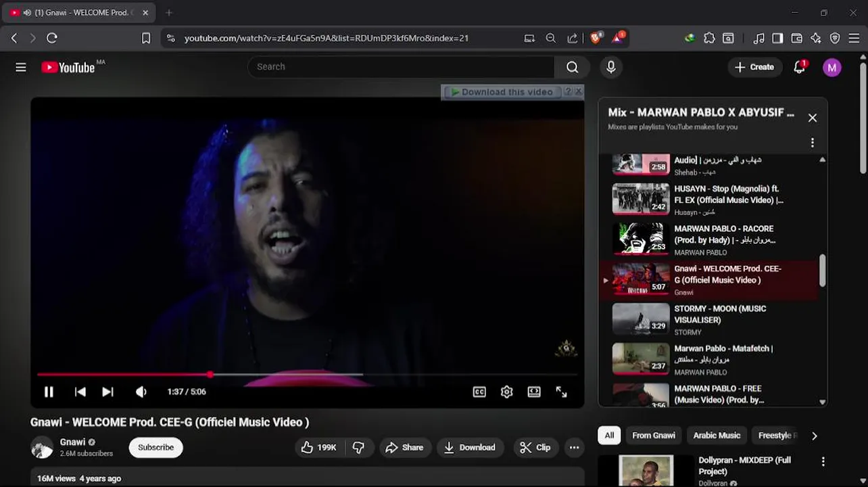
Task: Toggle the browser sidebar panel
Action: tap(777, 39)
